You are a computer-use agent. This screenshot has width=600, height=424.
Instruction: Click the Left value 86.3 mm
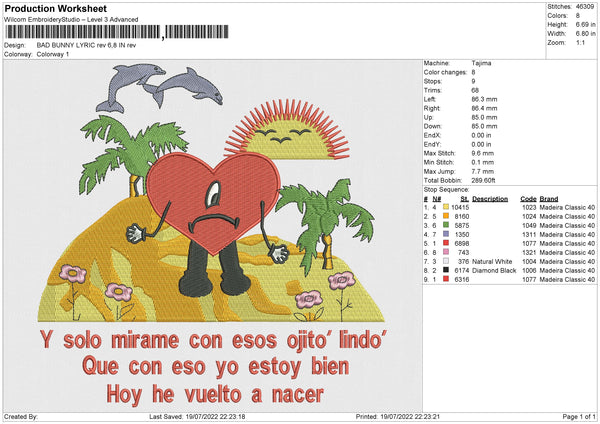484,99
